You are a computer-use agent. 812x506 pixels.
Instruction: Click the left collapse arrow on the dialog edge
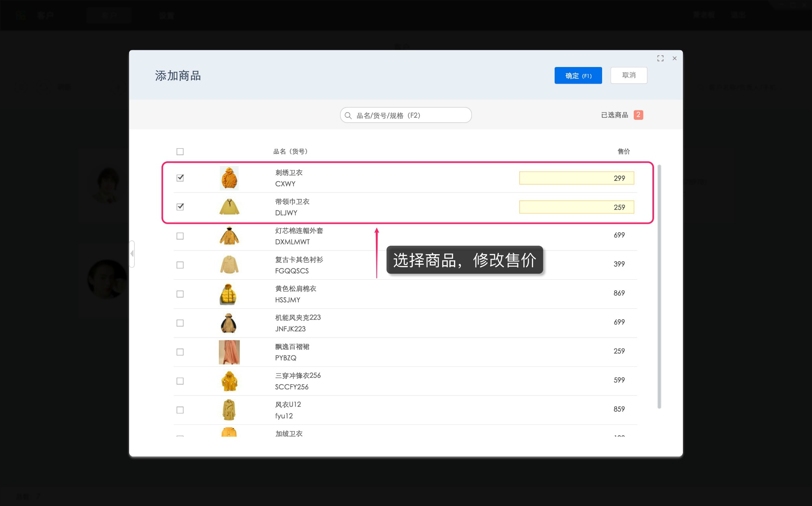coord(132,253)
